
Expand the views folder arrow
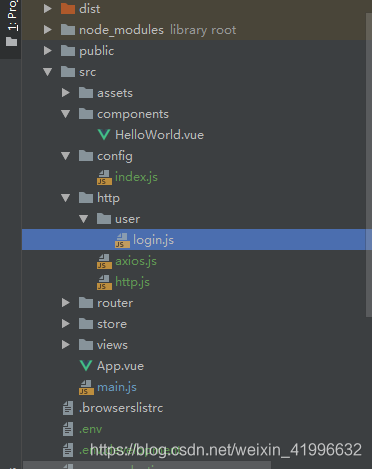(x=66, y=345)
